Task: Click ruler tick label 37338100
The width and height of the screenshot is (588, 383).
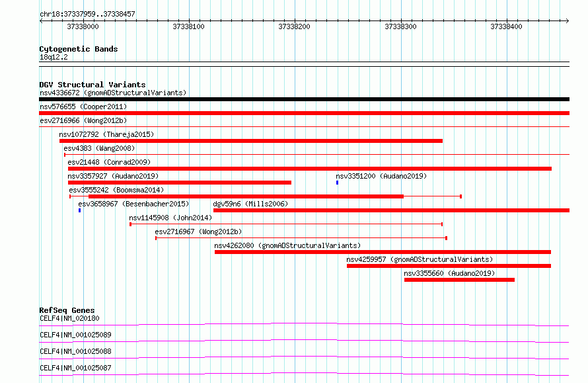Action: tap(189, 26)
